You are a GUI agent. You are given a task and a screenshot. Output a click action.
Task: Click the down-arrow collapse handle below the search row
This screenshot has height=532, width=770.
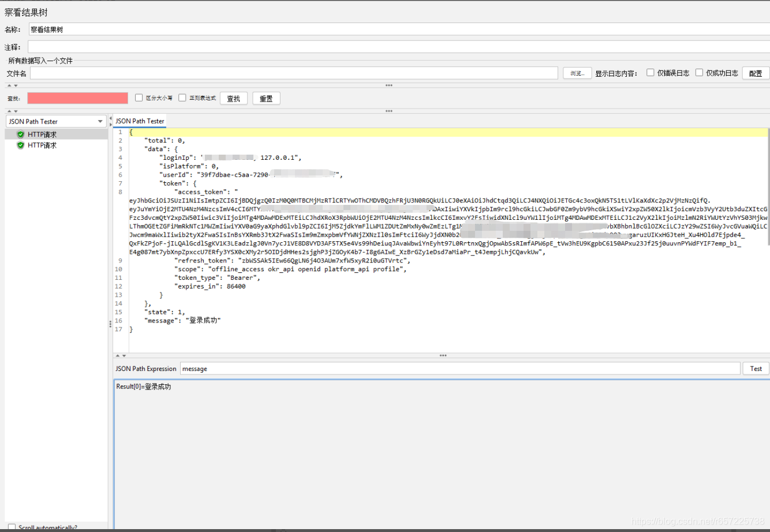tap(15, 111)
